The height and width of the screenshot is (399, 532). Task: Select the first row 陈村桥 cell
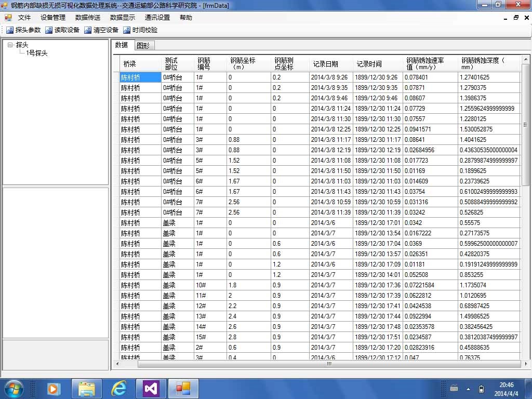[139, 77]
